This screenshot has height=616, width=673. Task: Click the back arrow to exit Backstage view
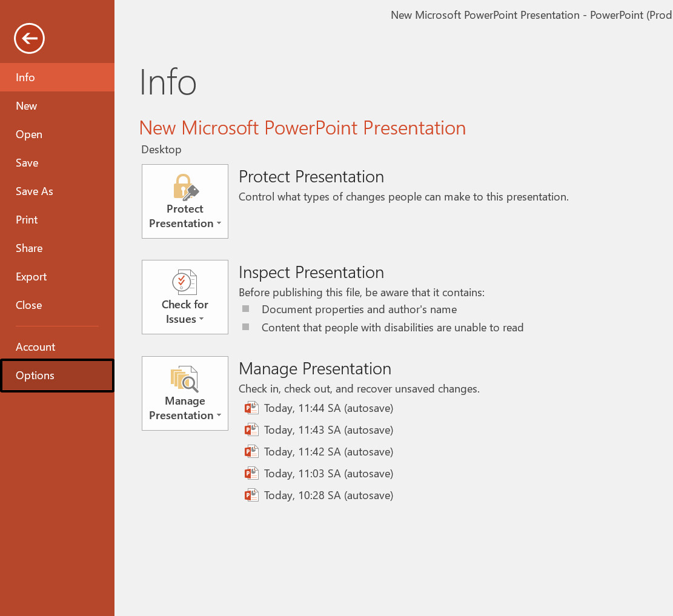[28, 38]
